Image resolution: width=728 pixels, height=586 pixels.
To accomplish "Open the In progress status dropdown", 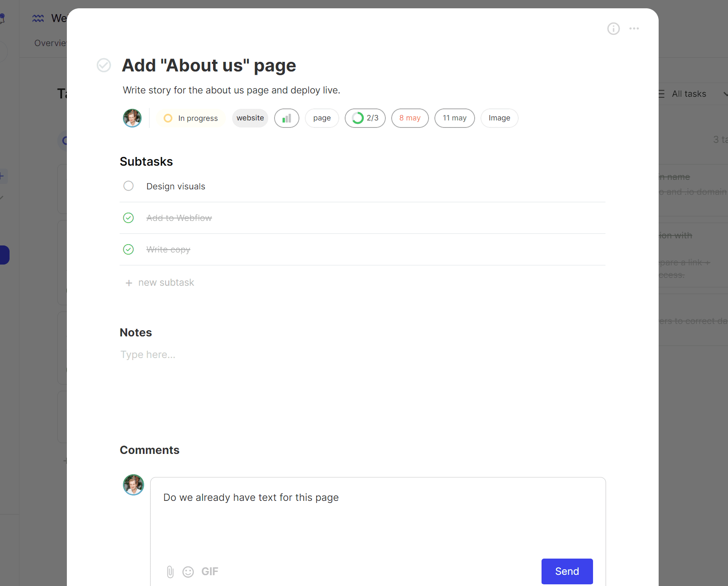I will [x=191, y=118].
